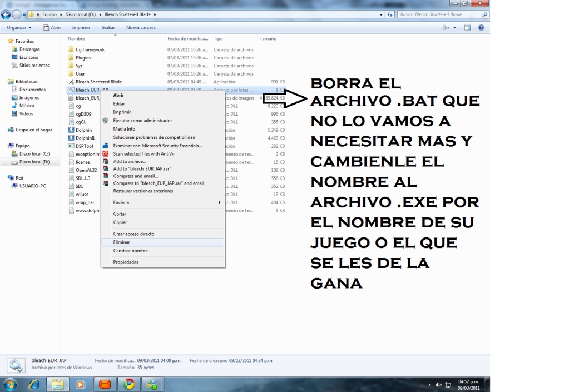This screenshot has height=392, width=569.
Task: Select the Dolphin application icon in file list
Action: point(71,130)
